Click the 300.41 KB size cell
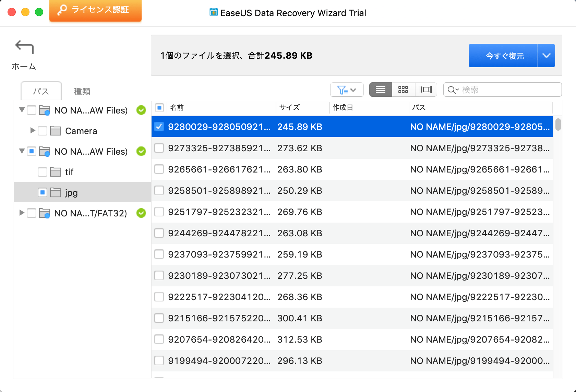The image size is (576, 392). click(300, 318)
